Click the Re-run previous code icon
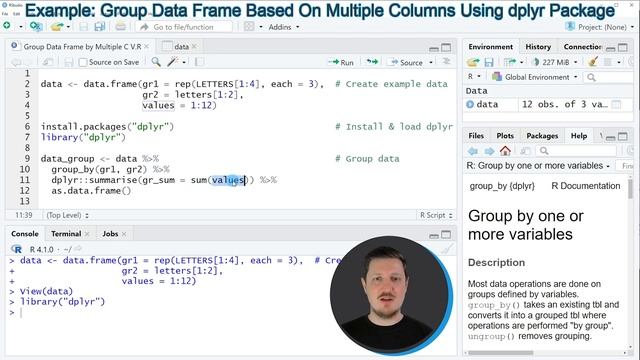Screen dimensions: 640x360 click(372, 62)
